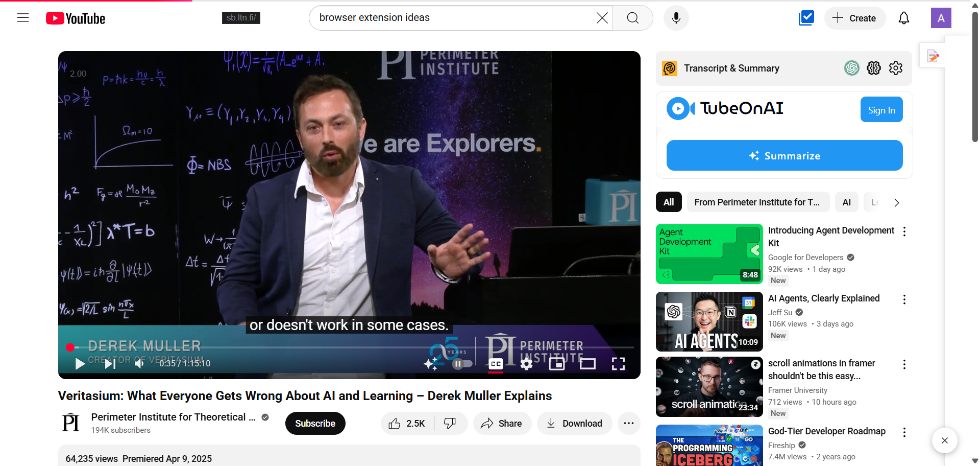Open Perimeter Institute for Theoretical channel name link
The width and height of the screenshot is (980, 466).
[x=173, y=417]
